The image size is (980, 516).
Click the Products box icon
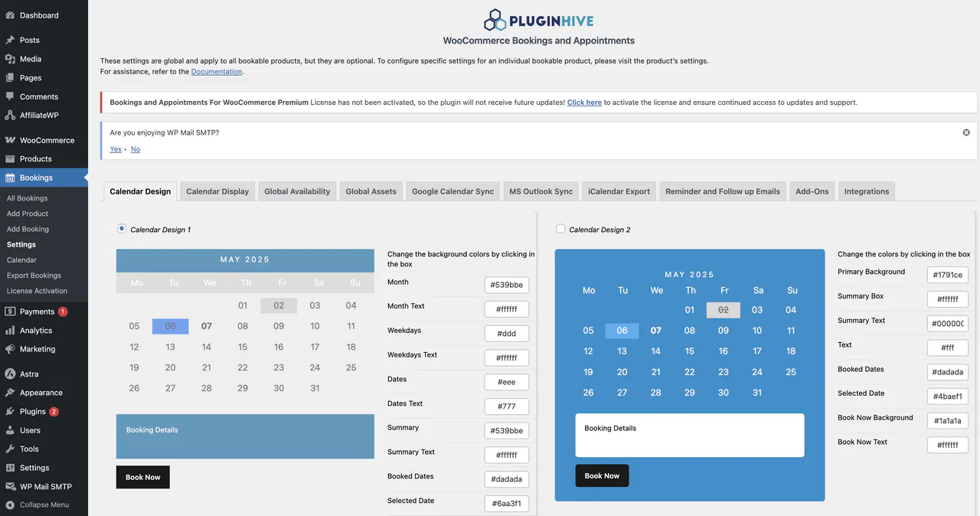[x=10, y=158]
